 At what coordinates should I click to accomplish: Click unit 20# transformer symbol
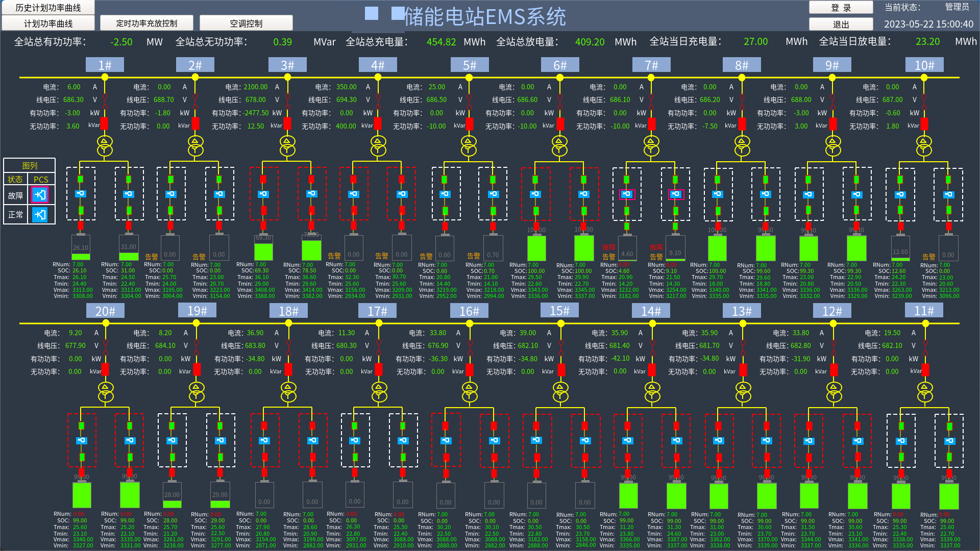click(106, 391)
